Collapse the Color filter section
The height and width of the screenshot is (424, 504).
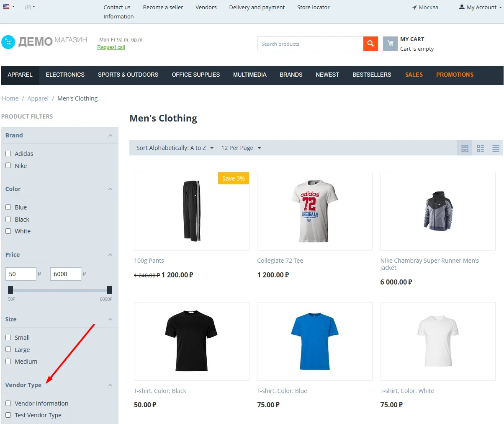[110, 189]
